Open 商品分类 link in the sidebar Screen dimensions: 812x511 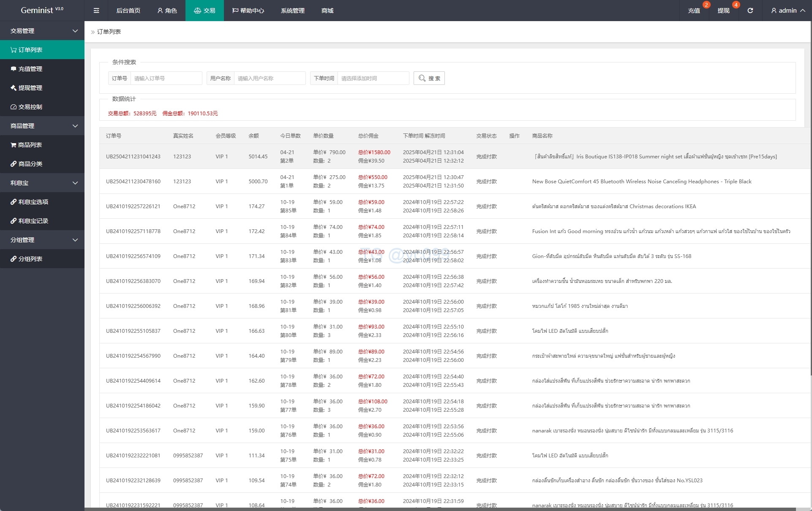(x=30, y=164)
